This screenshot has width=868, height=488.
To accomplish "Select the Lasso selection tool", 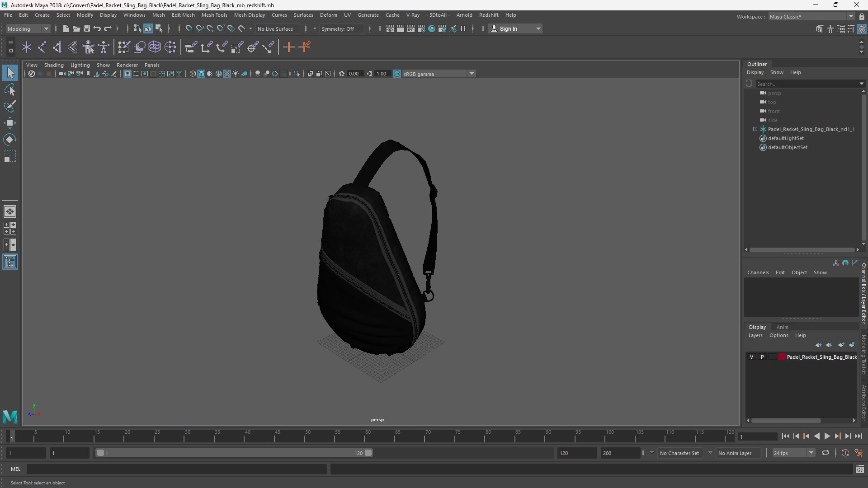I will coord(10,90).
